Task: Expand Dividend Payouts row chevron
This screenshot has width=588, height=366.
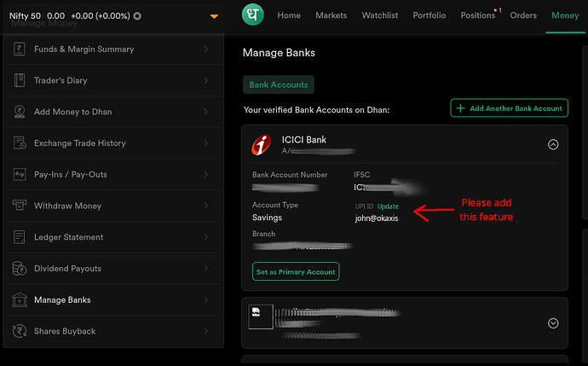Action: tap(206, 269)
